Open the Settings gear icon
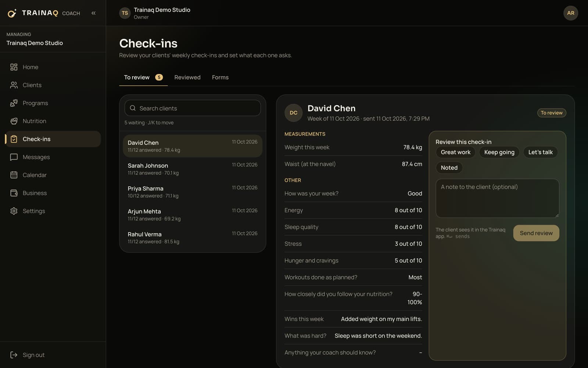 click(14, 211)
